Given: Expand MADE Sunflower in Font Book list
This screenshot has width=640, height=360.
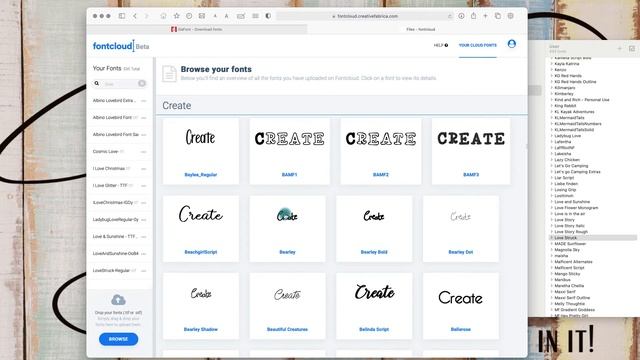Looking at the screenshot, I should point(551,244).
